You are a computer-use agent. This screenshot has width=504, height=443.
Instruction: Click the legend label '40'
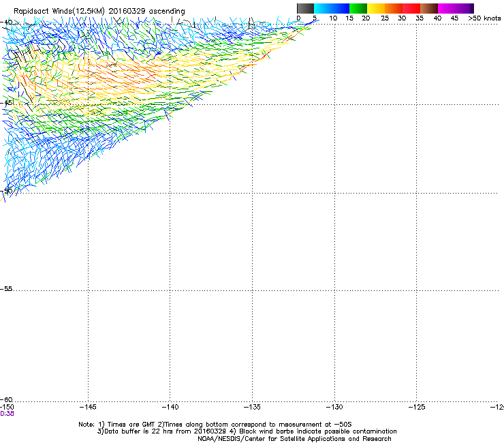click(x=437, y=18)
